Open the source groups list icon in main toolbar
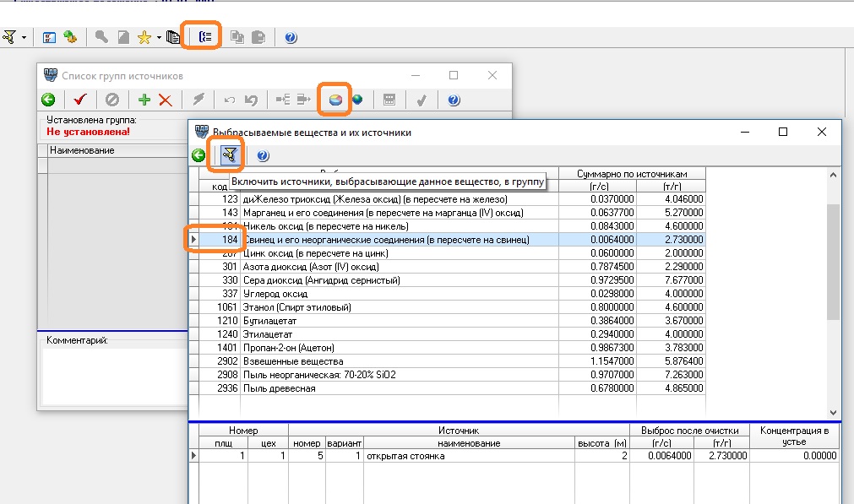This screenshot has width=854, height=504. [205, 37]
